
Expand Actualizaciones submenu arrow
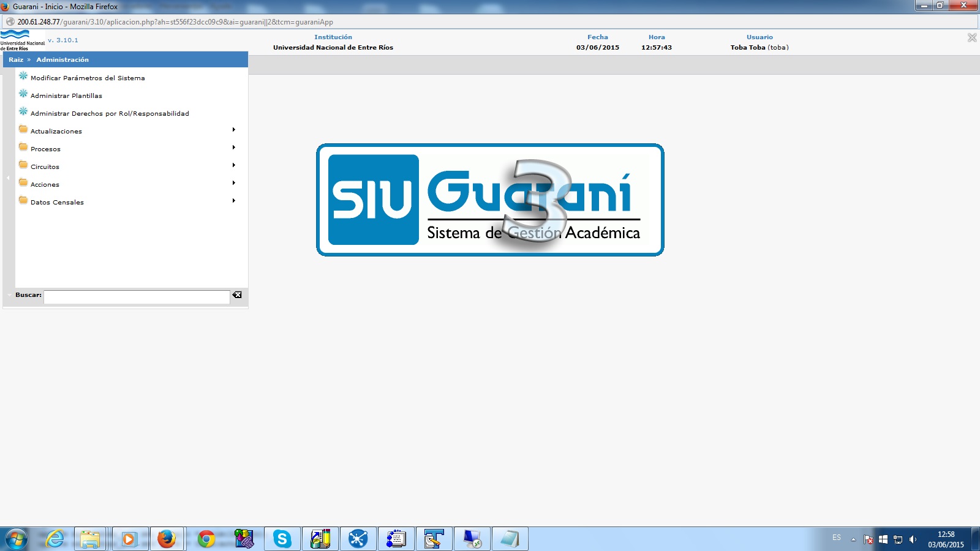tap(234, 130)
